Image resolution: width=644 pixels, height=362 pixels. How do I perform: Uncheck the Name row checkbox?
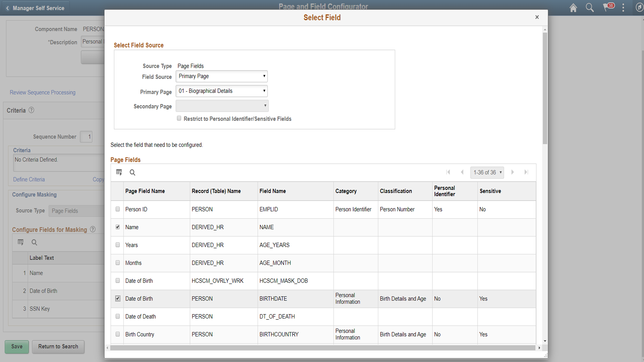tap(118, 227)
